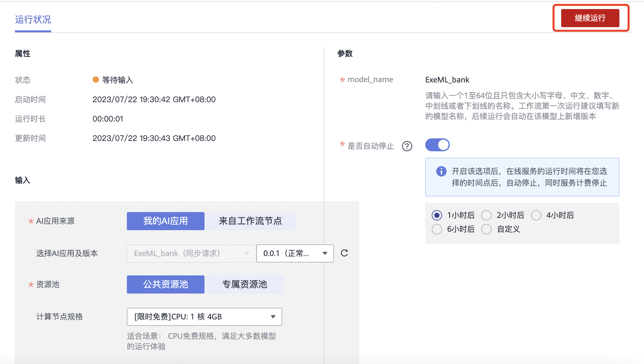The image size is (644, 364).
Task: Click the model_name value ExeML_bank field
Action: pyautogui.click(x=447, y=80)
